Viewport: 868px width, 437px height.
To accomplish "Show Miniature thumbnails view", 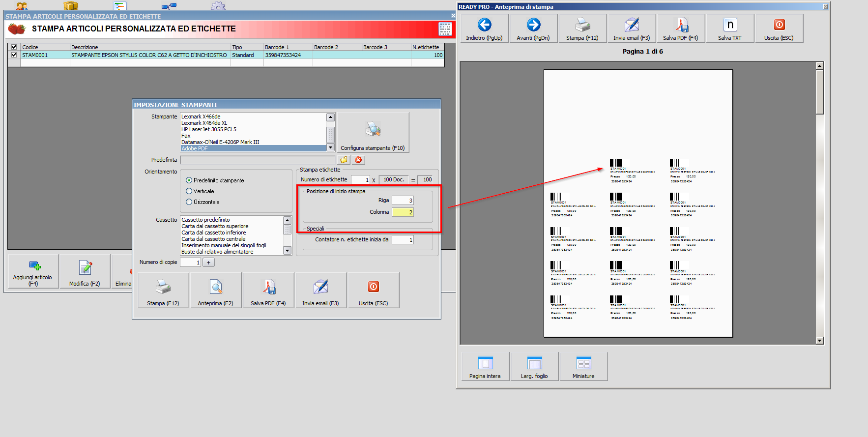I will tap(583, 366).
